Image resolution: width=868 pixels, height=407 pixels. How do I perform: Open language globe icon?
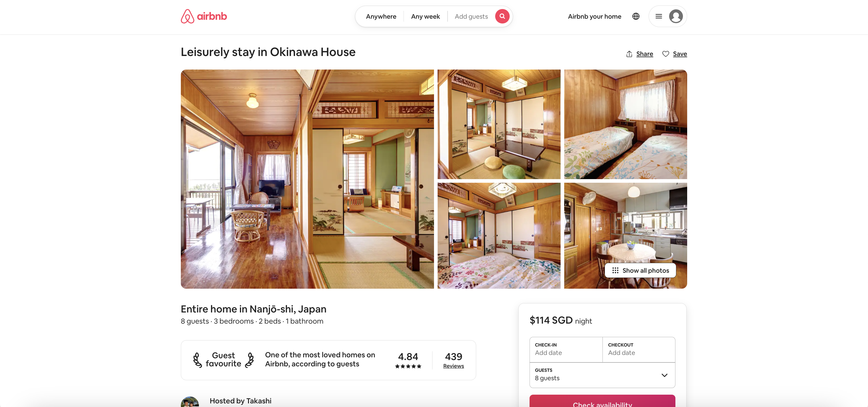(x=636, y=16)
